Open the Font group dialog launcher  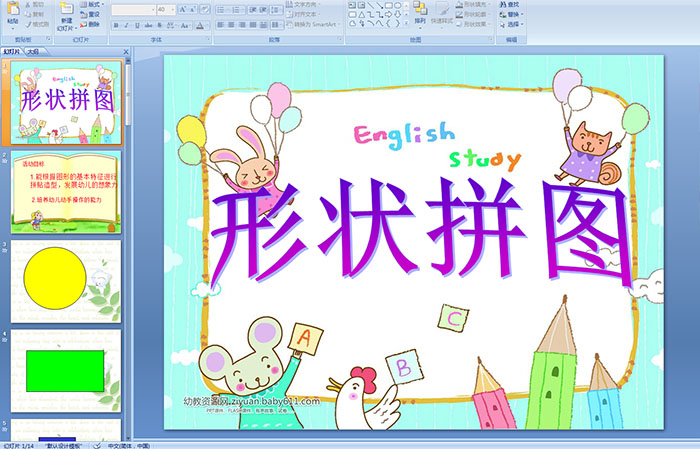pyautogui.click(x=208, y=39)
